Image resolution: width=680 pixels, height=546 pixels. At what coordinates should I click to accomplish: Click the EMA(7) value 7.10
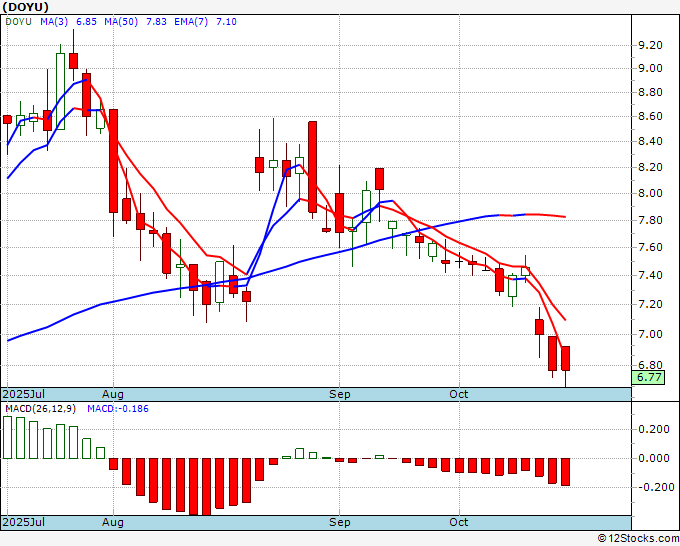226,22
